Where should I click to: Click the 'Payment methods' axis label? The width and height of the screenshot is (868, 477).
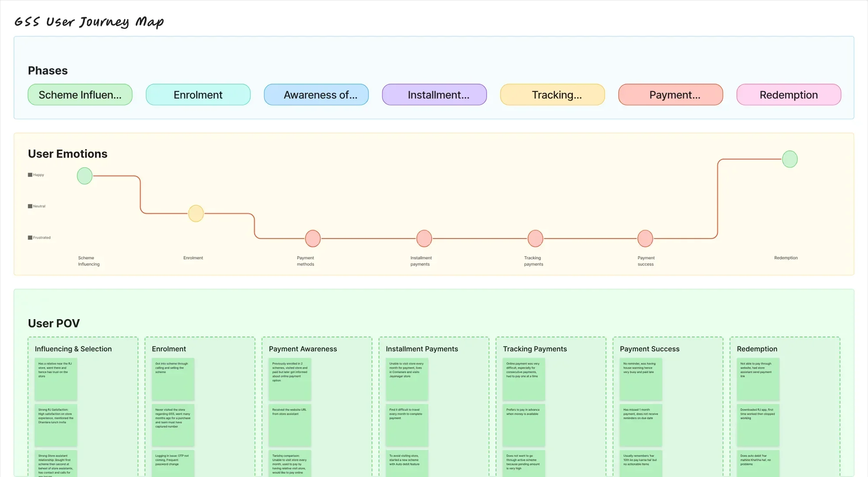pos(306,261)
